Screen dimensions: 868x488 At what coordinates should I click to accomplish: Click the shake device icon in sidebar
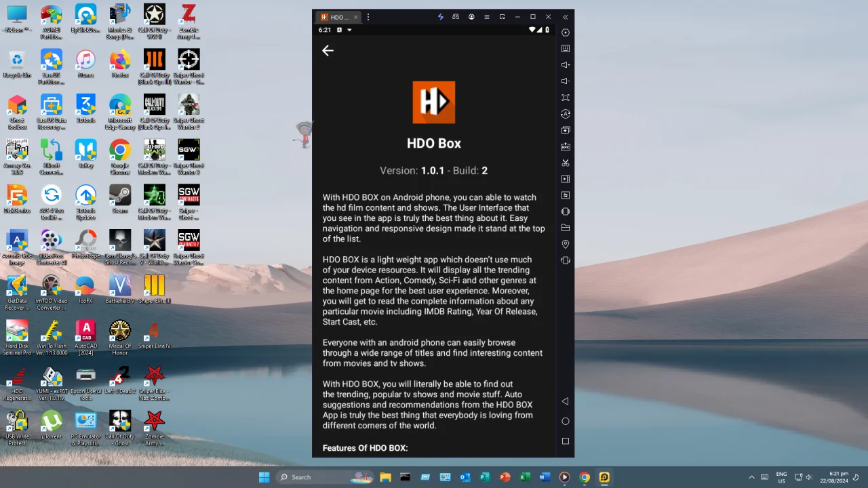click(x=566, y=260)
